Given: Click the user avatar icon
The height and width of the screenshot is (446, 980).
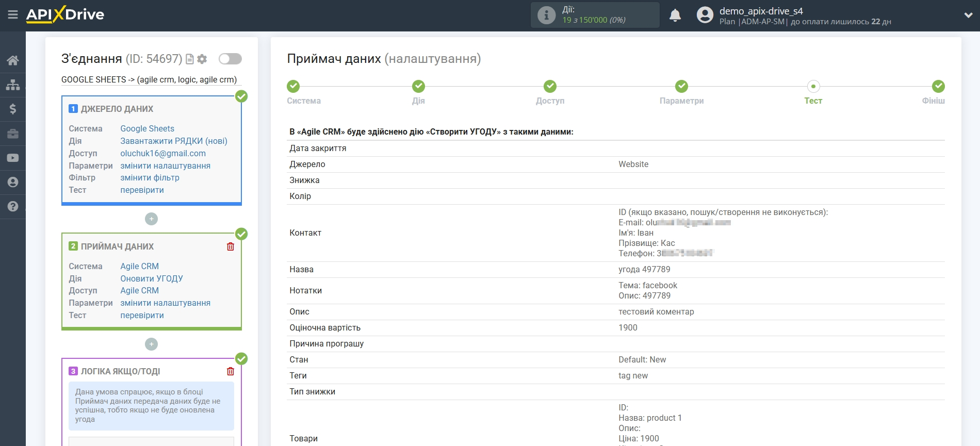Looking at the screenshot, I should point(705,15).
